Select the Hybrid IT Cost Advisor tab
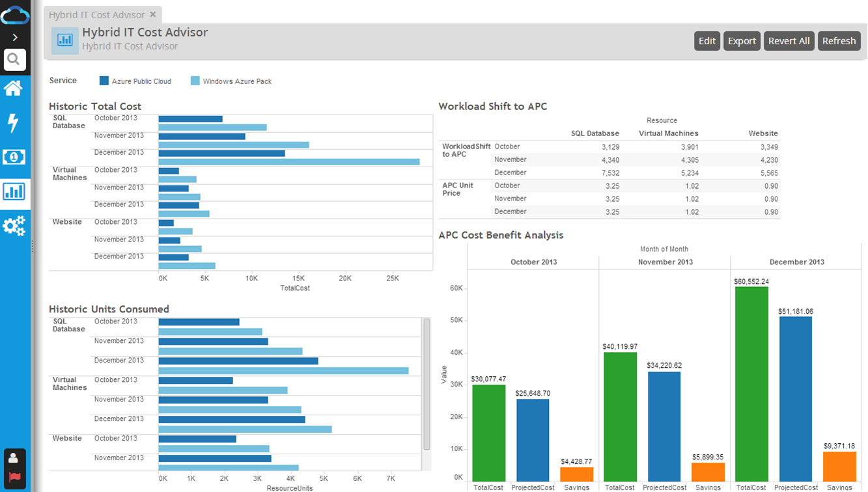 pos(96,14)
